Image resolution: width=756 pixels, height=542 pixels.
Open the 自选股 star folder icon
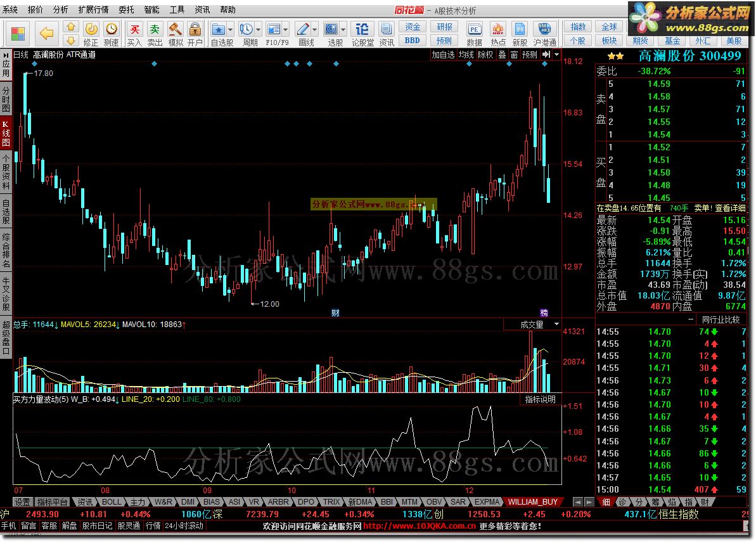pyautogui.click(x=218, y=29)
